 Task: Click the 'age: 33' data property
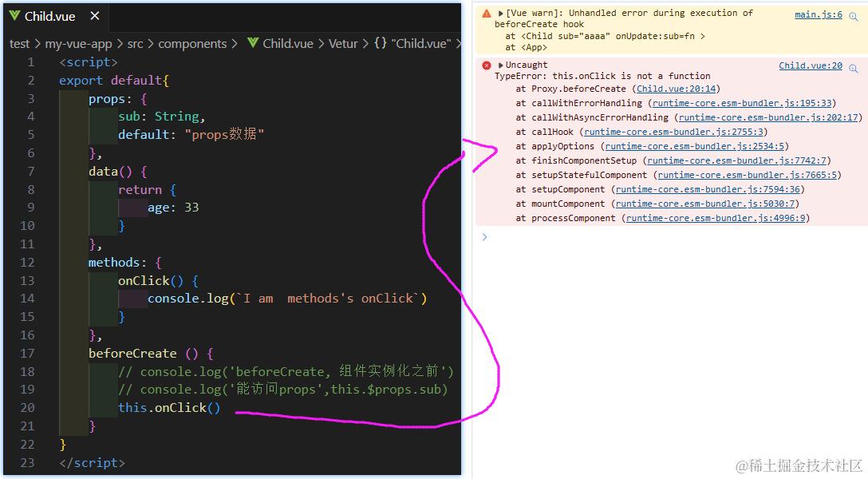coord(172,207)
